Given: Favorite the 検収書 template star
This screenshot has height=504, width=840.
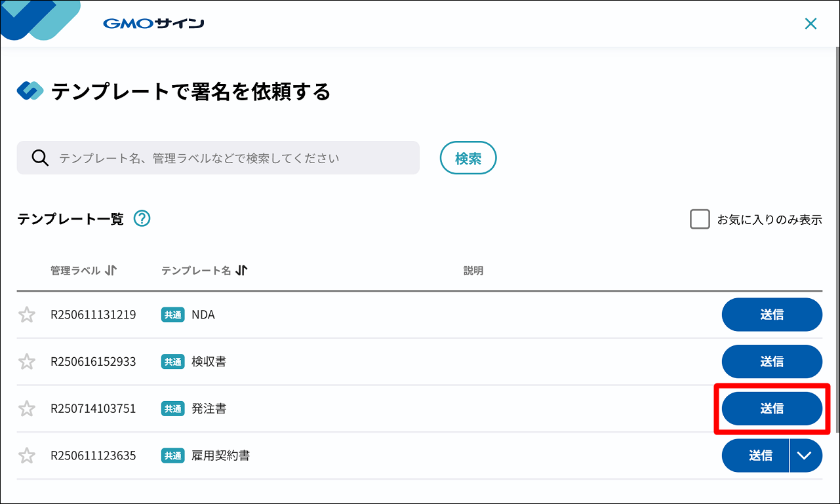Looking at the screenshot, I should click(26, 362).
